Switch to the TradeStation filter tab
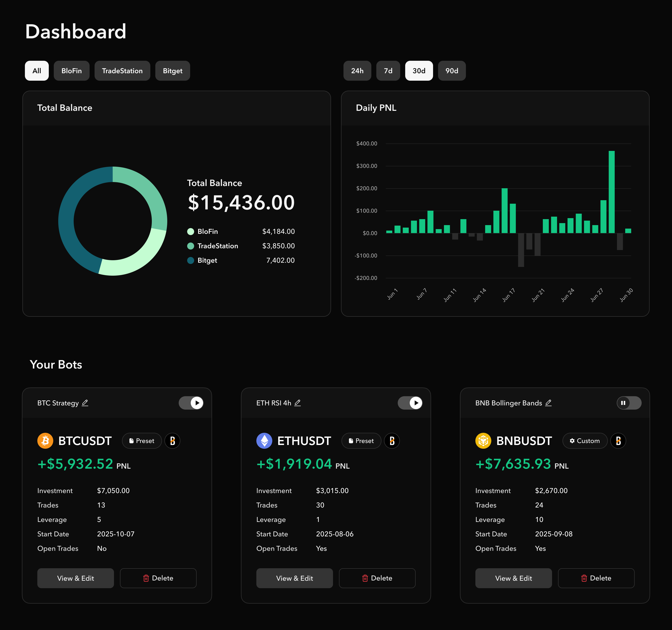The height and width of the screenshot is (630, 672). (x=122, y=71)
